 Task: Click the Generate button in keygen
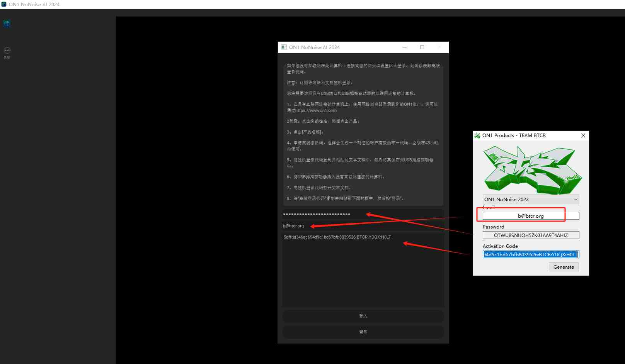tap(564, 267)
